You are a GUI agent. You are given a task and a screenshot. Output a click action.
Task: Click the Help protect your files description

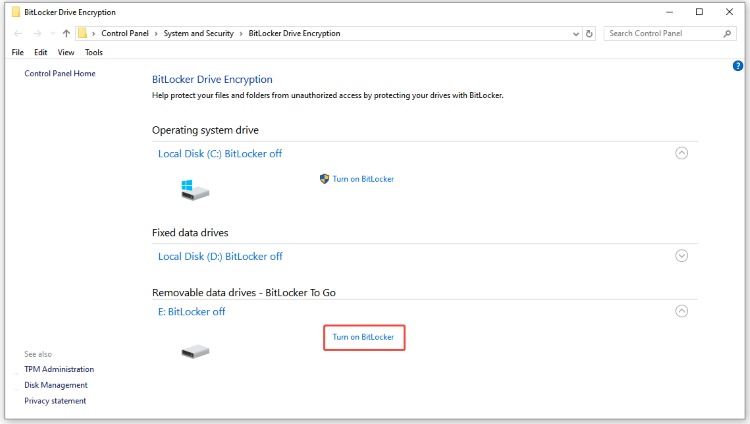328,95
